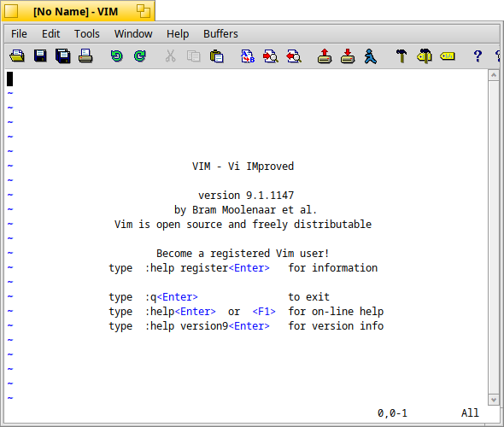
Task: Click the close box on the title tab
Action: pyautogui.click(x=11, y=11)
